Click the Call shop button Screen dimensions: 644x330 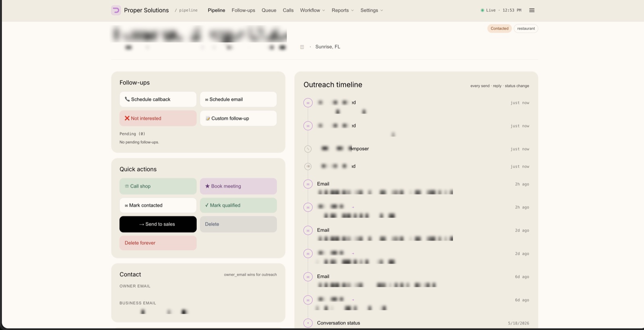(158, 186)
